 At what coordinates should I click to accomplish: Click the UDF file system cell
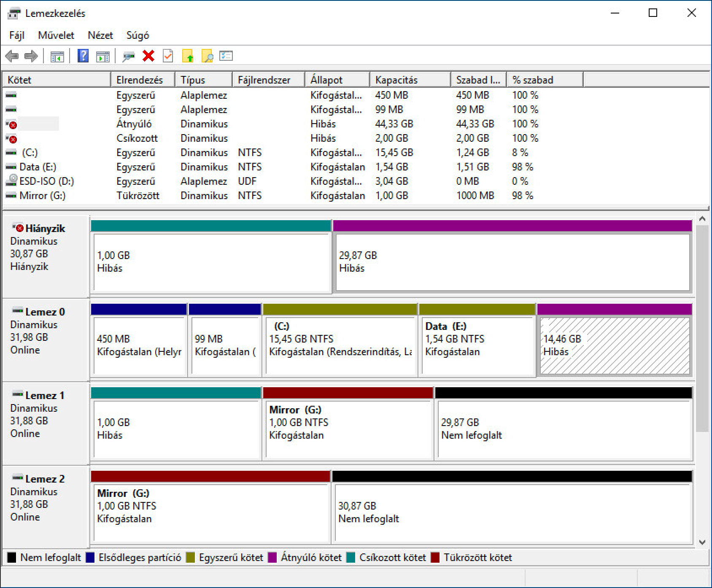tap(247, 181)
